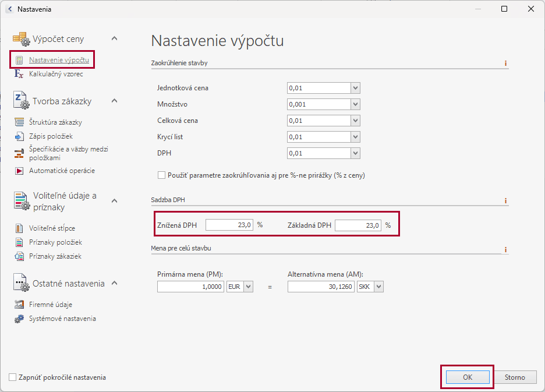The image size is (545, 392).
Task: Open the Množstvo rounding dropdown
Action: pos(355,104)
